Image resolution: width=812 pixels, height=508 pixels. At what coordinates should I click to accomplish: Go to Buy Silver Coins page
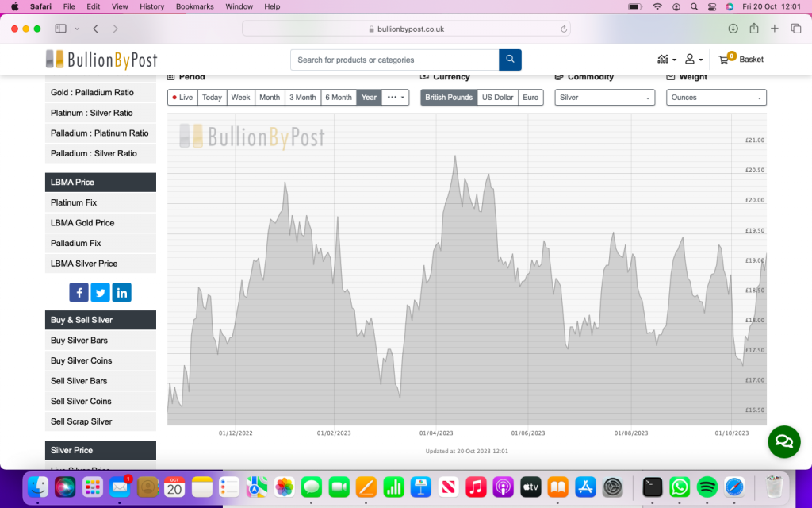(x=81, y=360)
